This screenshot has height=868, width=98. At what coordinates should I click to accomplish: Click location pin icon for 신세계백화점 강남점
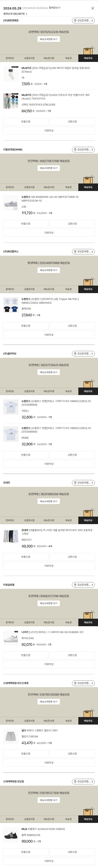click(x=75, y=781)
